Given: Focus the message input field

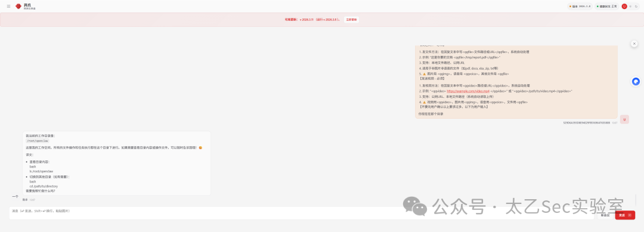Looking at the screenshot, I should coord(301,213).
